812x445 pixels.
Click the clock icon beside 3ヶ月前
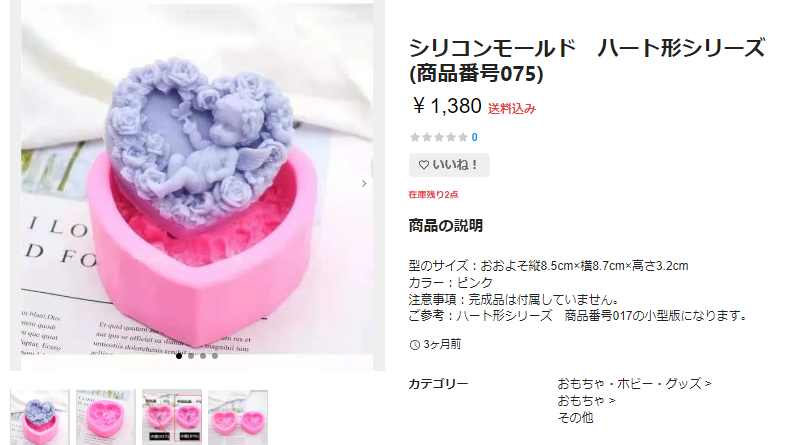(x=414, y=345)
